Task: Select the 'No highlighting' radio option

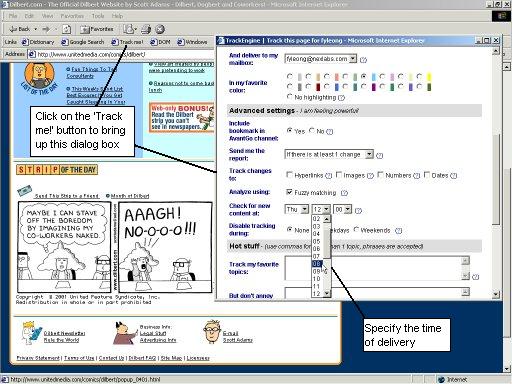Action: (x=289, y=97)
